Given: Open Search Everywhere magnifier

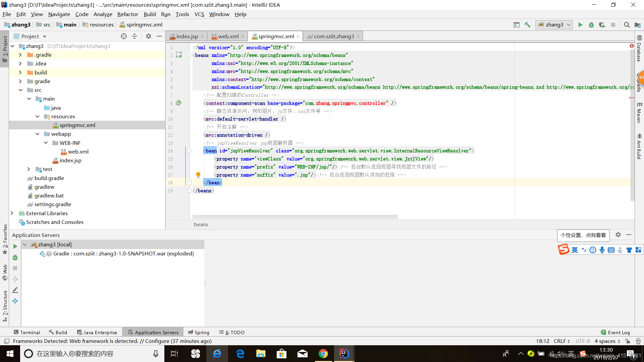Looking at the screenshot, I should (x=627, y=25).
